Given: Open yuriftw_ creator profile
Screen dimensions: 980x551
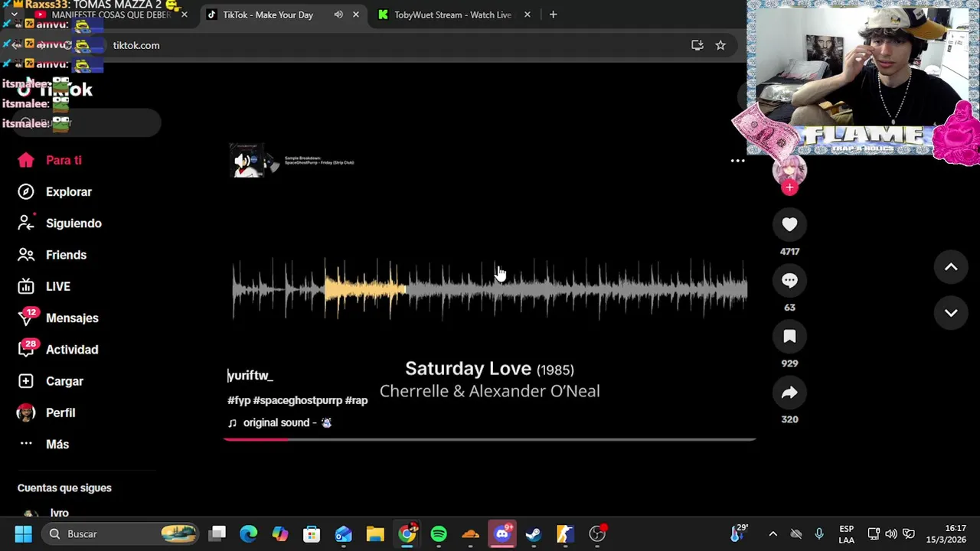Looking at the screenshot, I should (250, 376).
